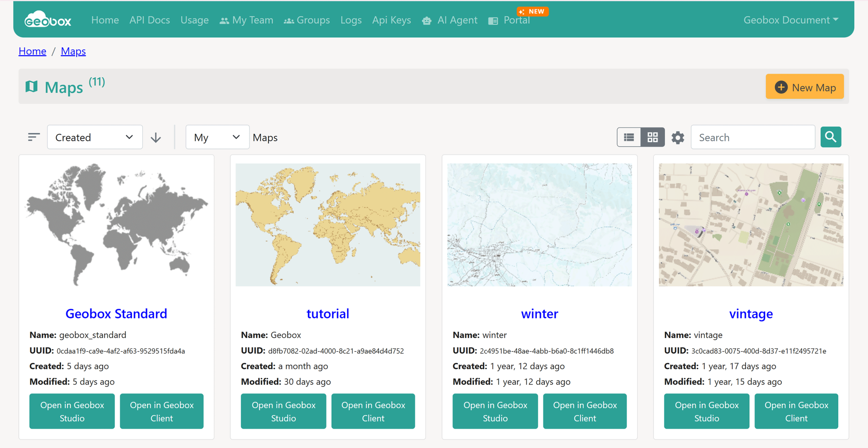The height and width of the screenshot is (448, 868).
Task: Open vintage map in Geobox Client
Action: pos(796,411)
